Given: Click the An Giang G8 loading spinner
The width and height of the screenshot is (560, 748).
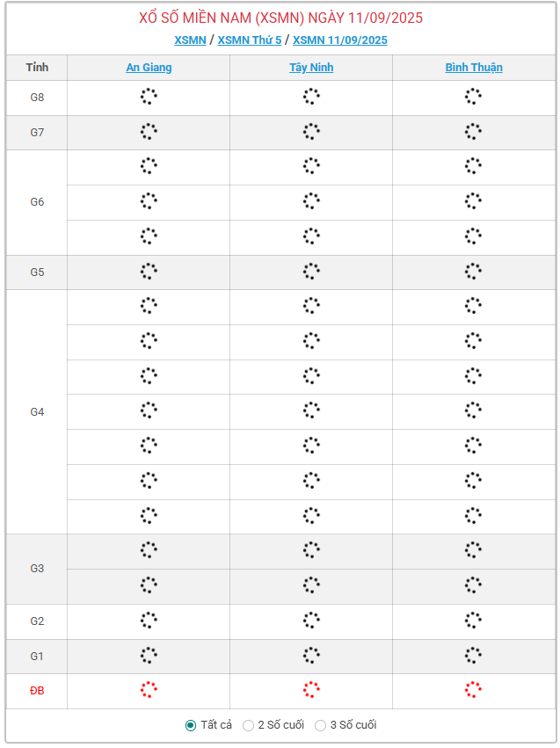Looking at the screenshot, I should pyautogui.click(x=149, y=97).
